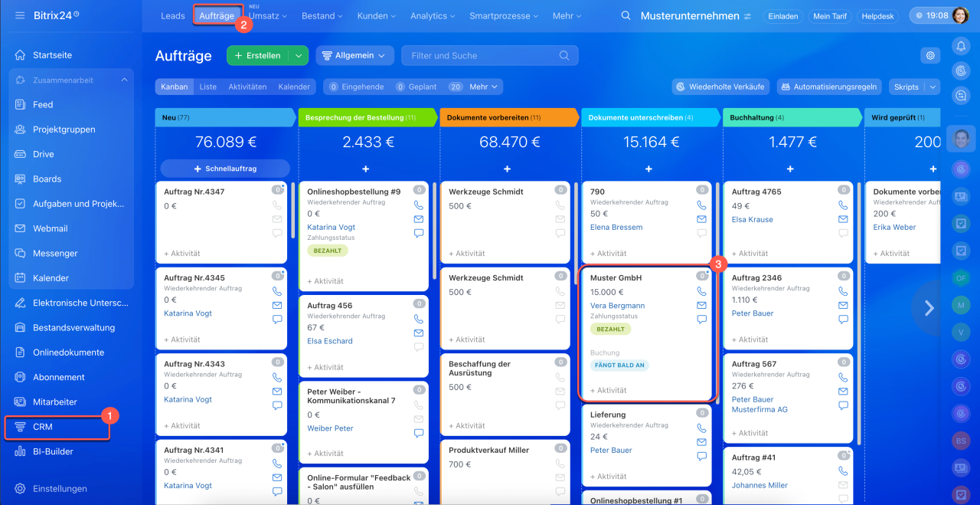This screenshot has width=980, height=505.
Task: Email Peter Bauer on Auftrag 2346 card
Action: pyautogui.click(x=843, y=305)
